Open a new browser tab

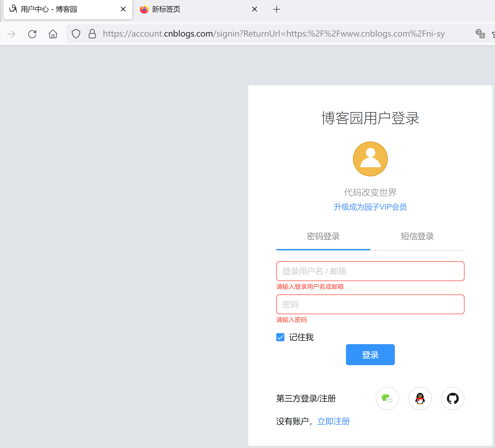point(277,9)
